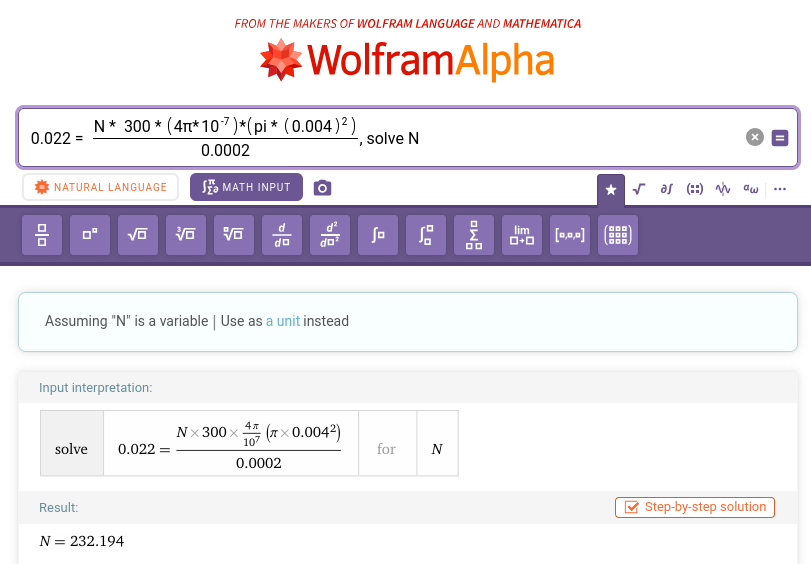Click the 'From the makers of Wolfram Language' tagline

pyautogui.click(x=408, y=24)
